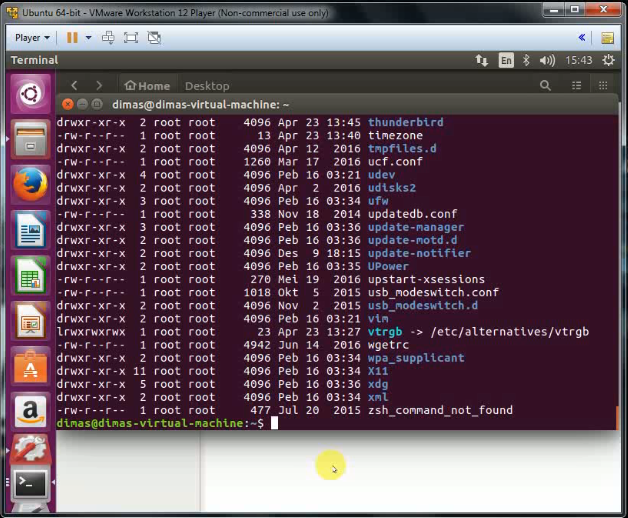
Task: Click the ucf.conf file name
Action: point(395,161)
